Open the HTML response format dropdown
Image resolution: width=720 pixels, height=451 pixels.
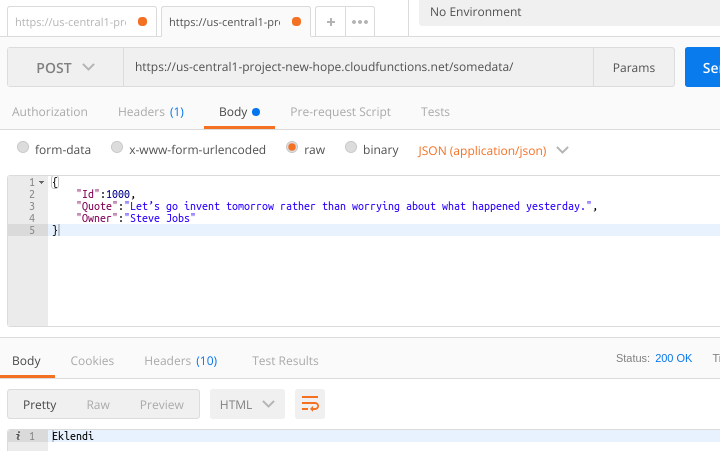click(x=247, y=404)
